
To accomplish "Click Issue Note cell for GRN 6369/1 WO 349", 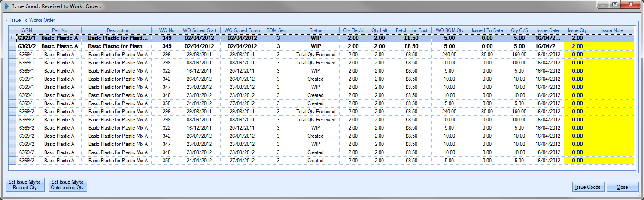I will (612, 38).
